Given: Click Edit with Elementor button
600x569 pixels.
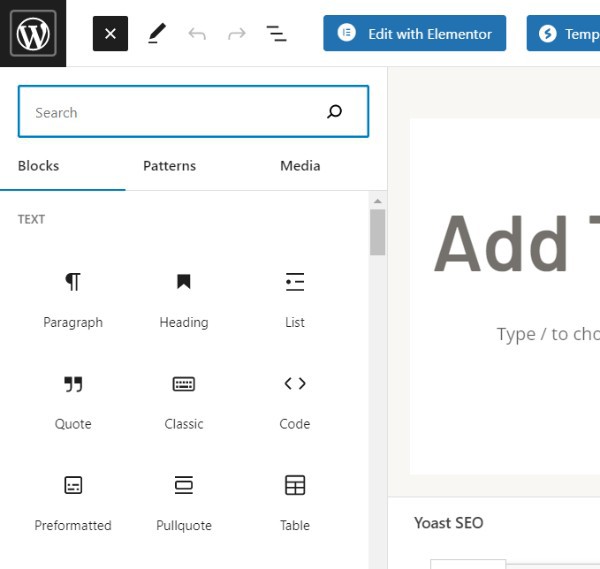Looking at the screenshot, I should (x=414, y=33).
